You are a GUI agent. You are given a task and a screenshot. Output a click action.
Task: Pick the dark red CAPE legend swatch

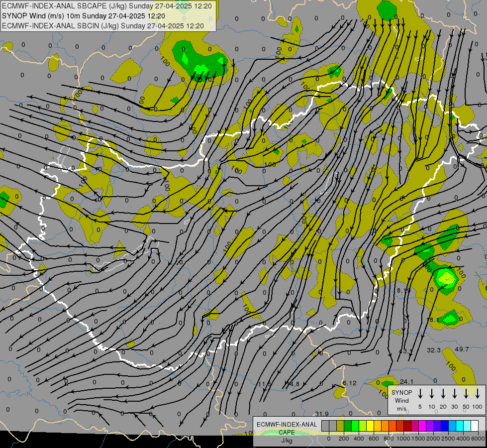tap(407, 426)
